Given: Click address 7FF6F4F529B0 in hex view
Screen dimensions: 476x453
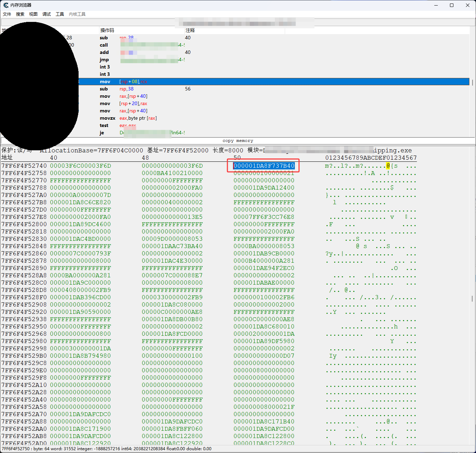Looking at the screenshot, I should click(24, 356).
